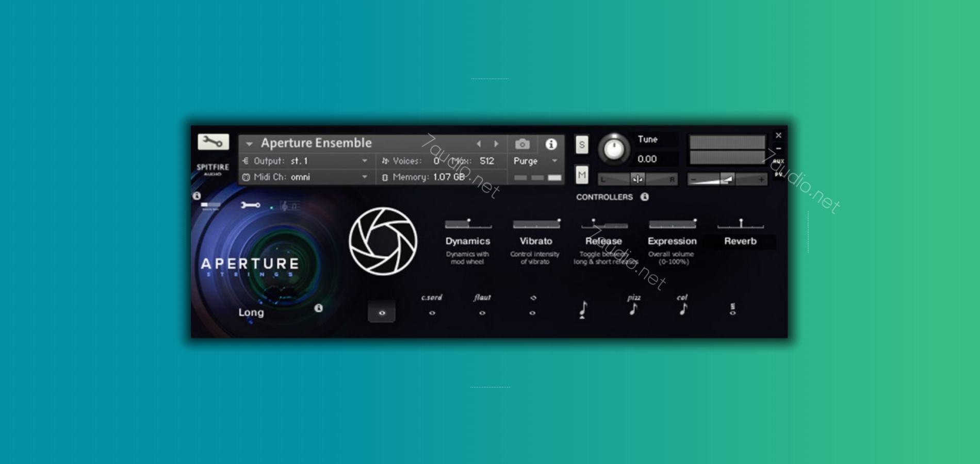Click the Expression label
980x464 pixels.
click(x=672, y=241)
